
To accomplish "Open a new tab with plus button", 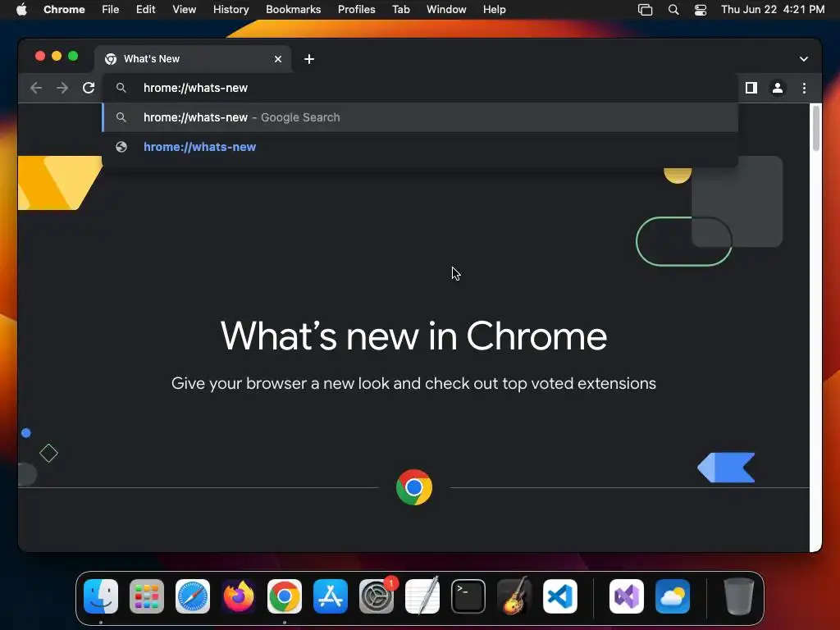I will pyautogui.click(x=309, y=59).
